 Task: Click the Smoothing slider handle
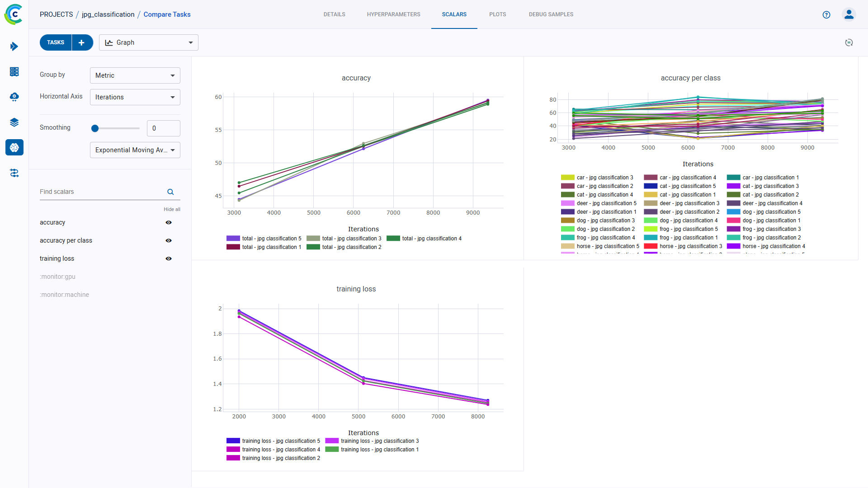[x=95, y=128]
